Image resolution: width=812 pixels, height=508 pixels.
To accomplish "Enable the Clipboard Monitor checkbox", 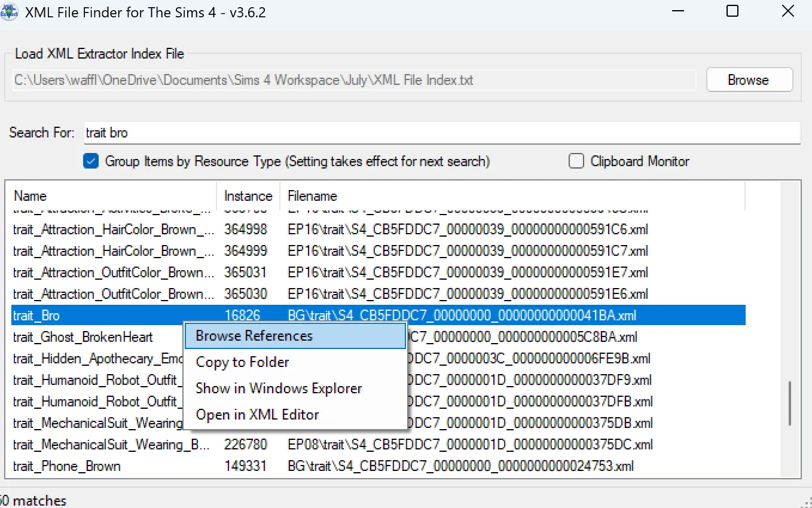I will pos(576,161).
